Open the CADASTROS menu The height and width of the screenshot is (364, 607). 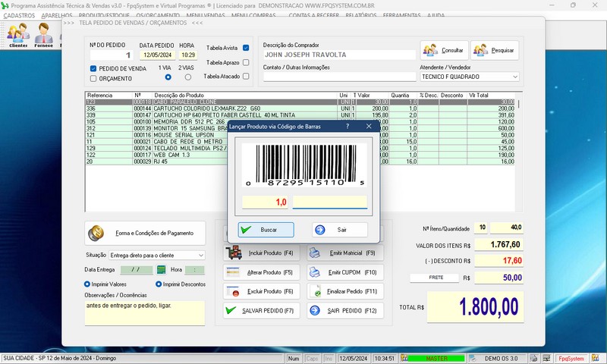18,15
